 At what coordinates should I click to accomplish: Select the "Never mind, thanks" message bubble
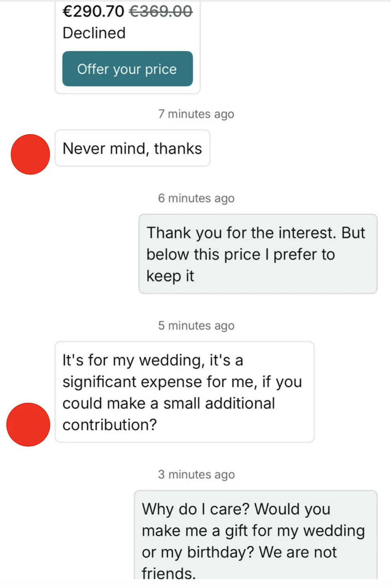click(x=132, y=148)
